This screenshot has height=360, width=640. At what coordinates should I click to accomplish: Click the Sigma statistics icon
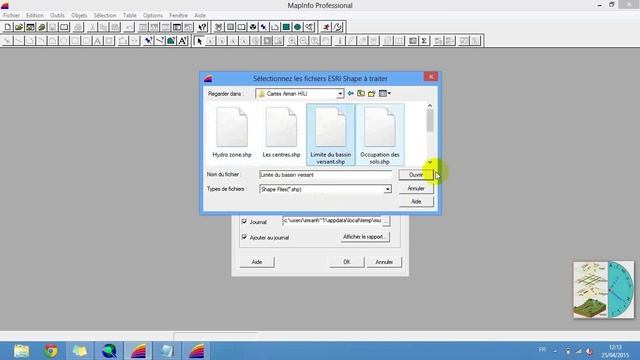point(424,41)
